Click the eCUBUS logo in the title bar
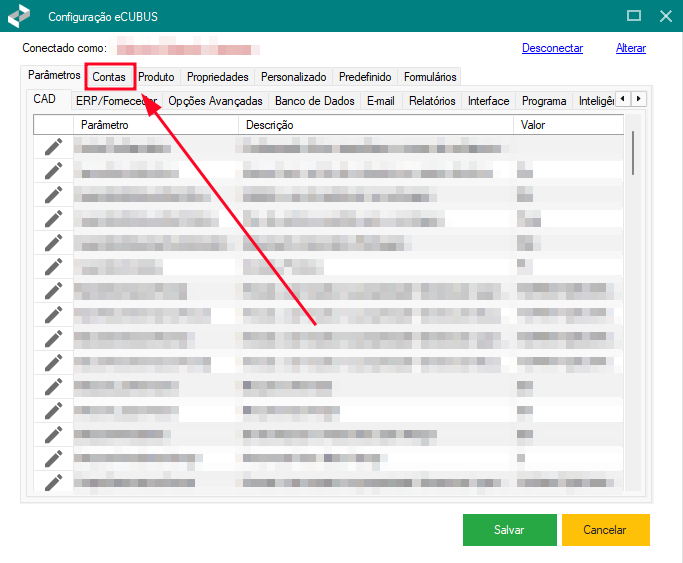Screen dimensions: 683x563 pos(20,16)
